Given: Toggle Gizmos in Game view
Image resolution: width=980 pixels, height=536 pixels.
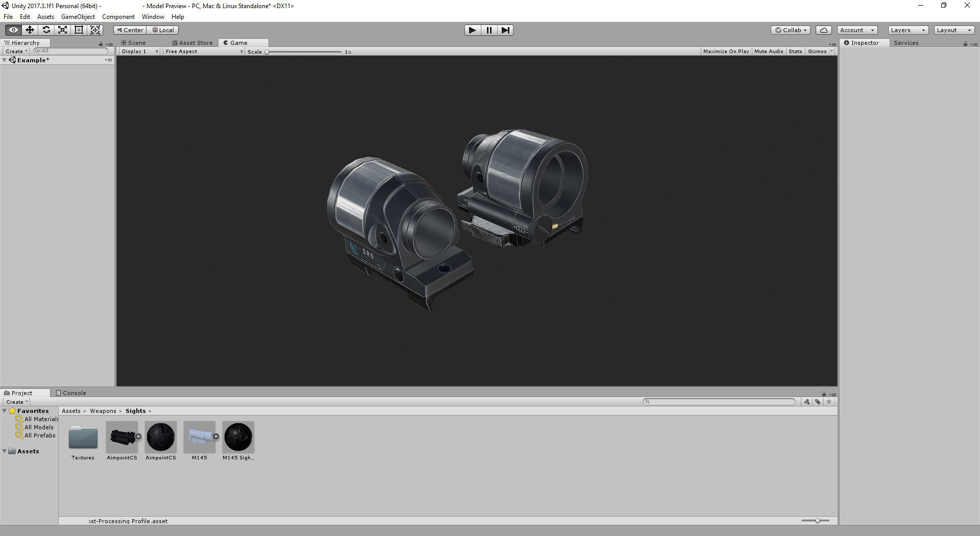Looking at the screenshot, I should click(x=817, y=52).
